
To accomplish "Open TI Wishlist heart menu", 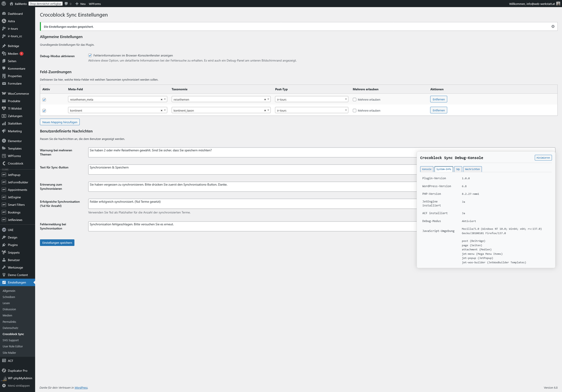I will tap(17, 108).
